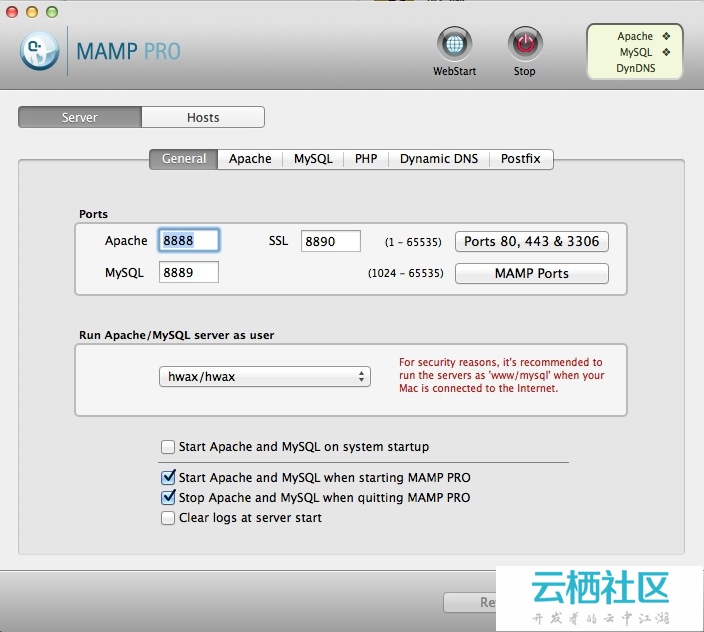The image size is (704, 632).
Task: Click the green zoom window button
Action: point(52,12)
